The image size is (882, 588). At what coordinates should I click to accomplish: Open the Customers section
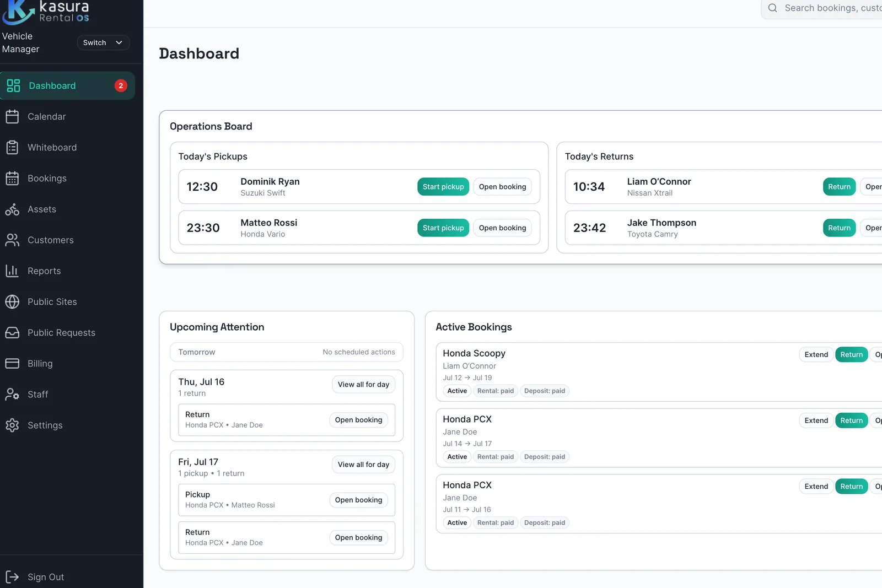click(67, 240)
